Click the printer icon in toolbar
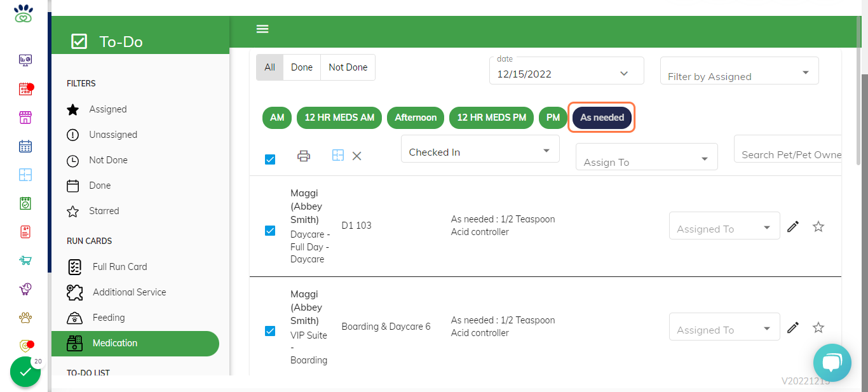Screen dimensions: 868x392 coord(304,156)
